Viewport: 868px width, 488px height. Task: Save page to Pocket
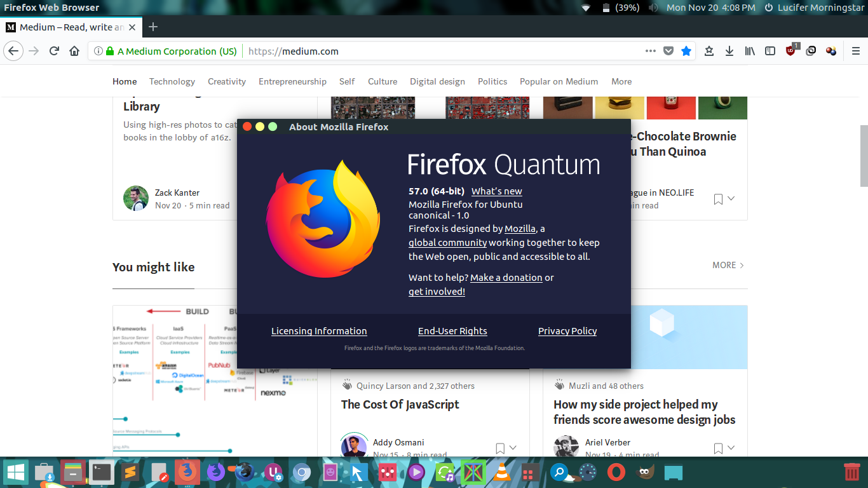(x=668, y=51)
